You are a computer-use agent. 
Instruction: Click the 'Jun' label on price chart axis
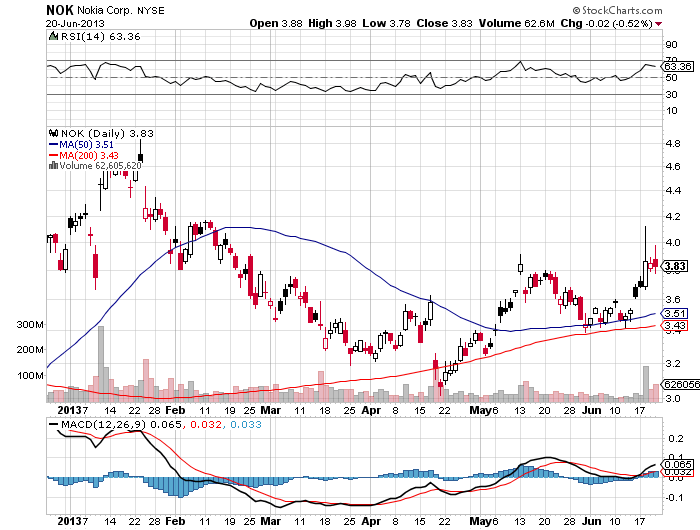coord(592,410)
